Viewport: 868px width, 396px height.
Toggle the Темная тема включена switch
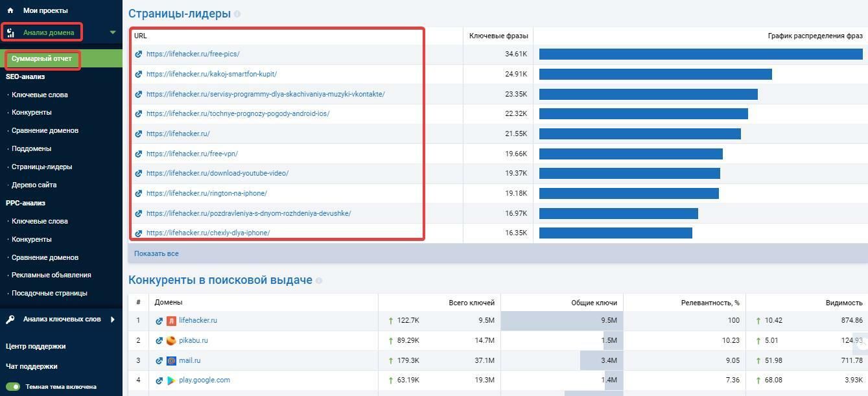tap(13, 387)
